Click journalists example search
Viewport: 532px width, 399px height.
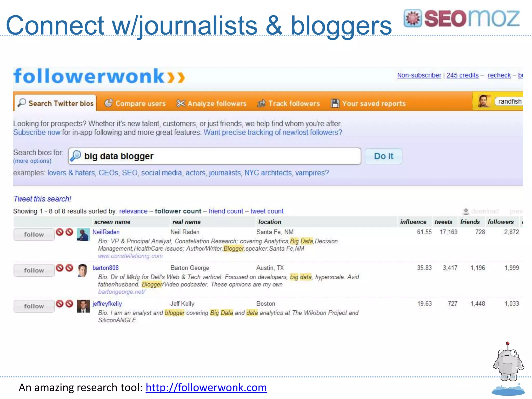[x=225, y=173]
